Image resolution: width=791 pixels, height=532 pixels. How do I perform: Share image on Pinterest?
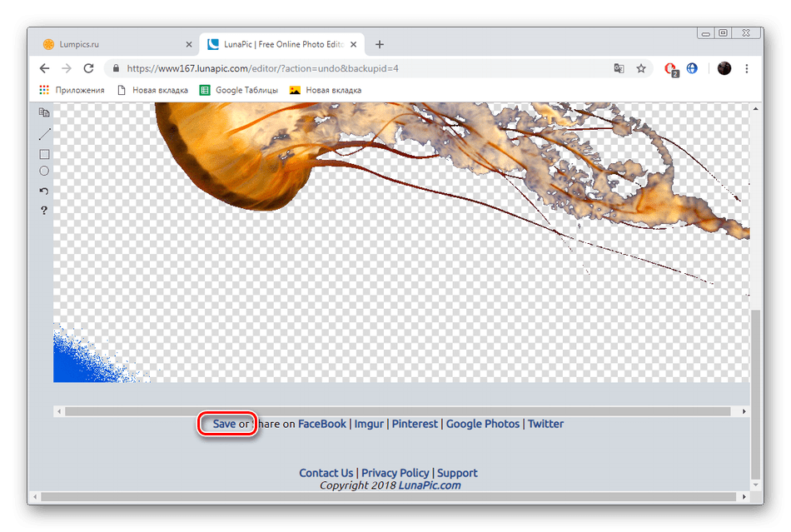(x=415, y=424)
